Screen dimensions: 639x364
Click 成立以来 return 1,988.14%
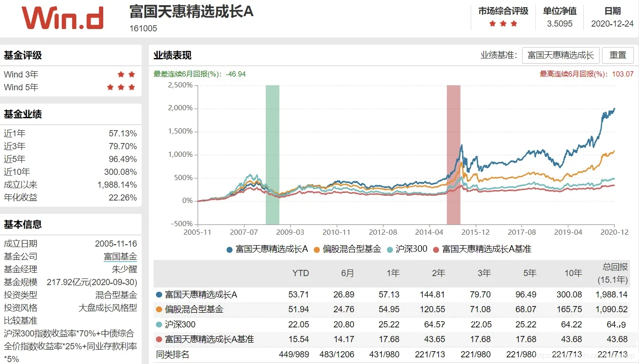coord(117,185)
